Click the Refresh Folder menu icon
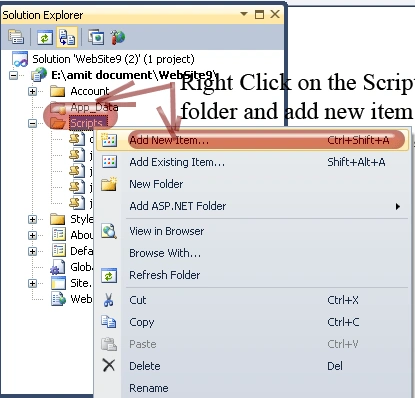 [x=109, y=275]
